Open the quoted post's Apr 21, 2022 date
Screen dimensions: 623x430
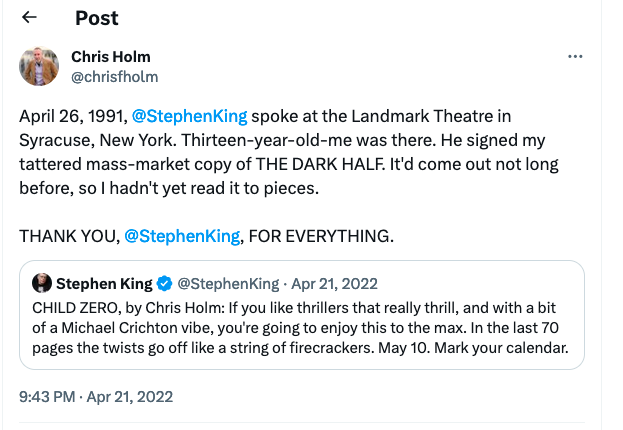[334, 284]
